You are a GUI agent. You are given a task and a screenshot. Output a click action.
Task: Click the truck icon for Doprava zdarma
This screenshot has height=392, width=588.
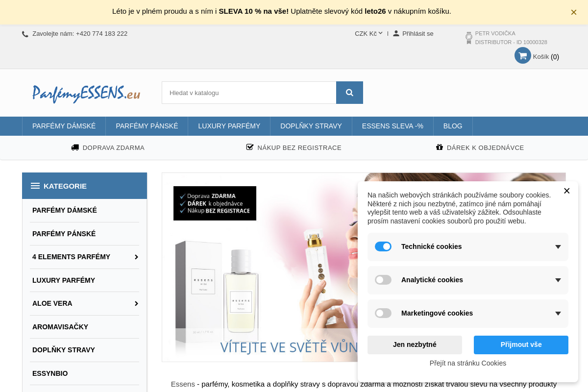pyautogui.click(x=75, y=147)
